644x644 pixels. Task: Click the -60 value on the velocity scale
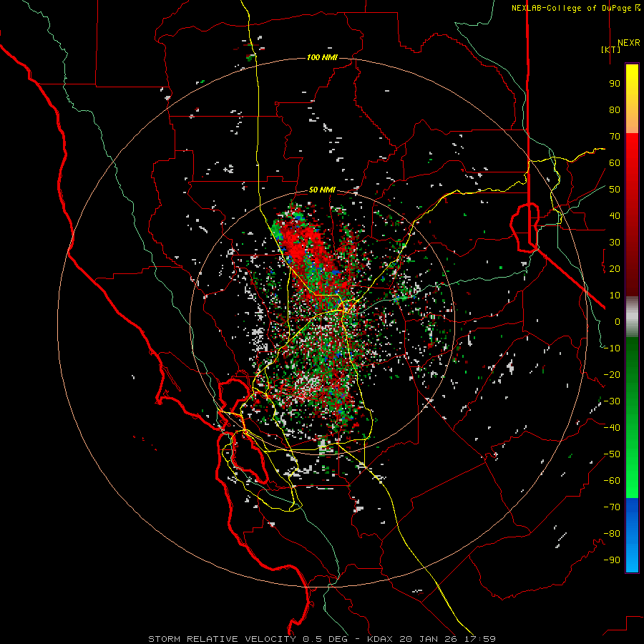point(612,481)
